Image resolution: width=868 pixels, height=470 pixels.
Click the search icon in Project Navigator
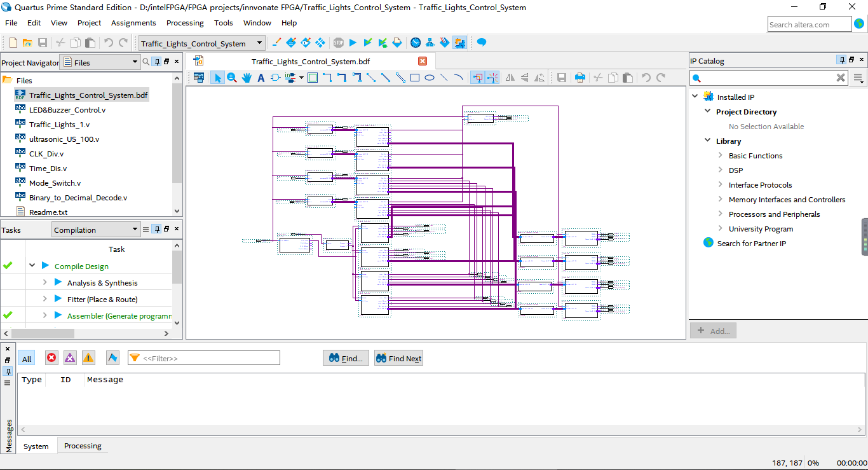[146, 62]
